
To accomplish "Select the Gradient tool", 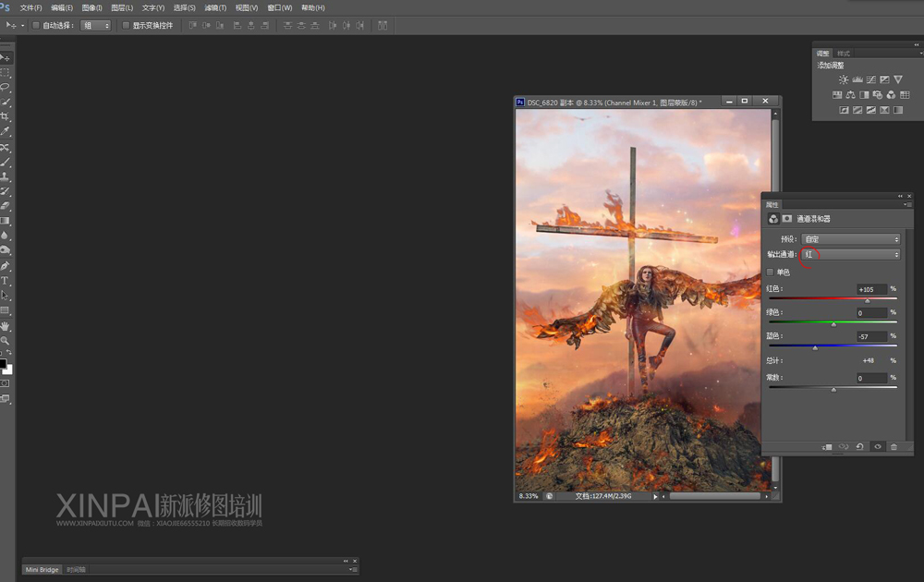I will [x=6, y=221].
